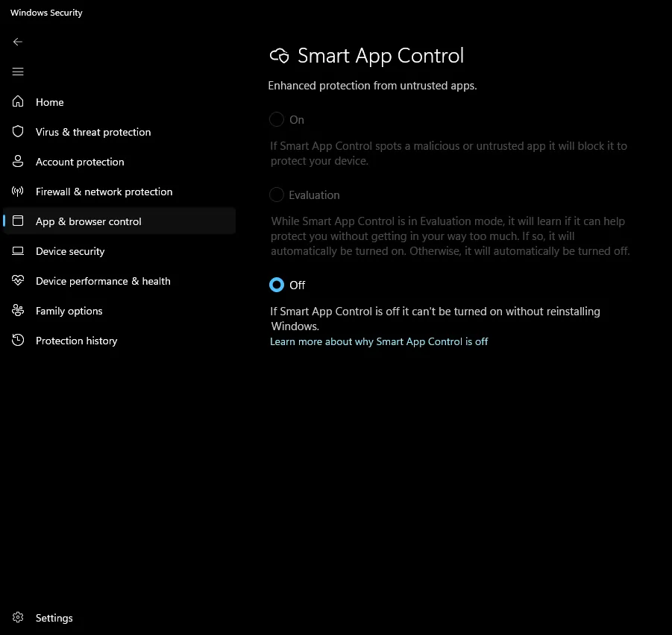Click the person icon for Account protection
Screen dimensions: 672x635
coord(18,161)
